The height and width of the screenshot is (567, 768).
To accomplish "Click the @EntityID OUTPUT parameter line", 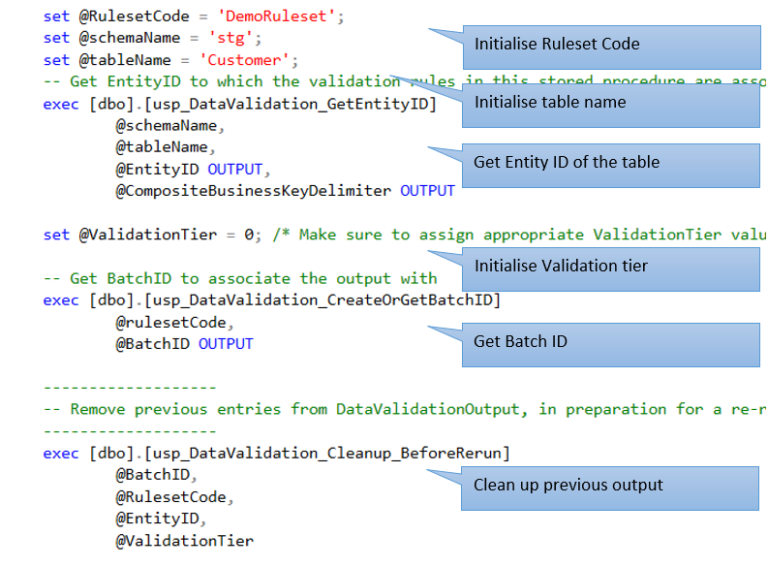I will 192,169.
